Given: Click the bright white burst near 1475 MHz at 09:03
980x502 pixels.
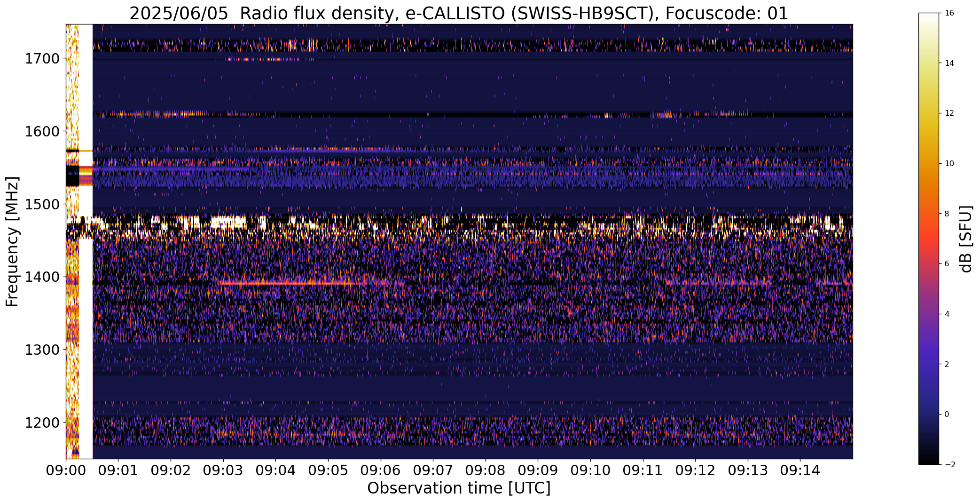Looking at the screenshot, I should (228, 222).
